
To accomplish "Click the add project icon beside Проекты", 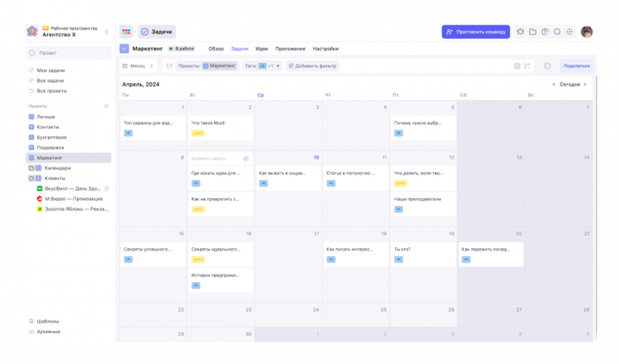I will click(106, 106).
